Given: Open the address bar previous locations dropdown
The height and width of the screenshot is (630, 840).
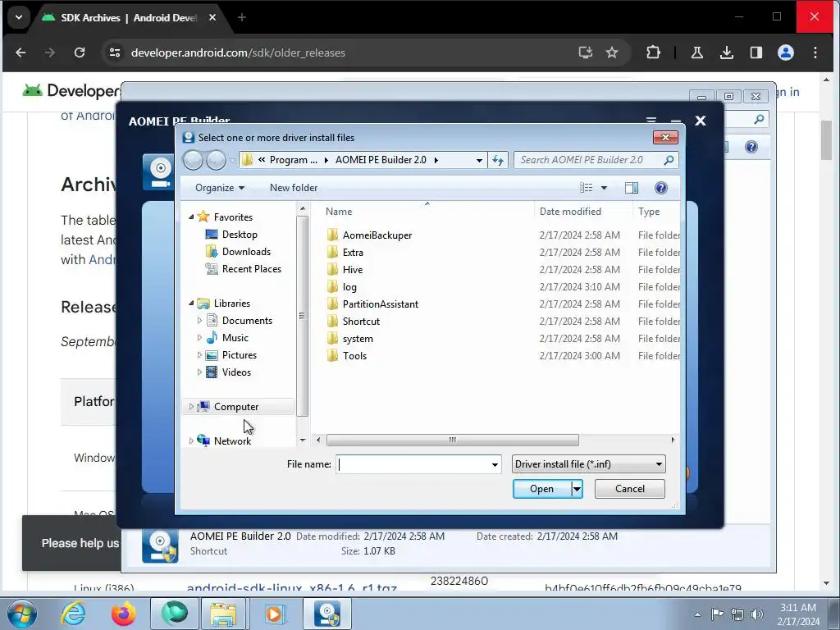Looking at the screenshot, I should click(x=479, y=160).
